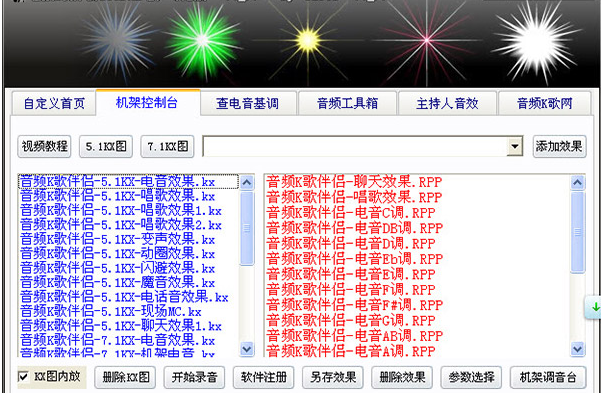
Task: Click the green down-arrow icon at right edge
Action: click(595, 307)
